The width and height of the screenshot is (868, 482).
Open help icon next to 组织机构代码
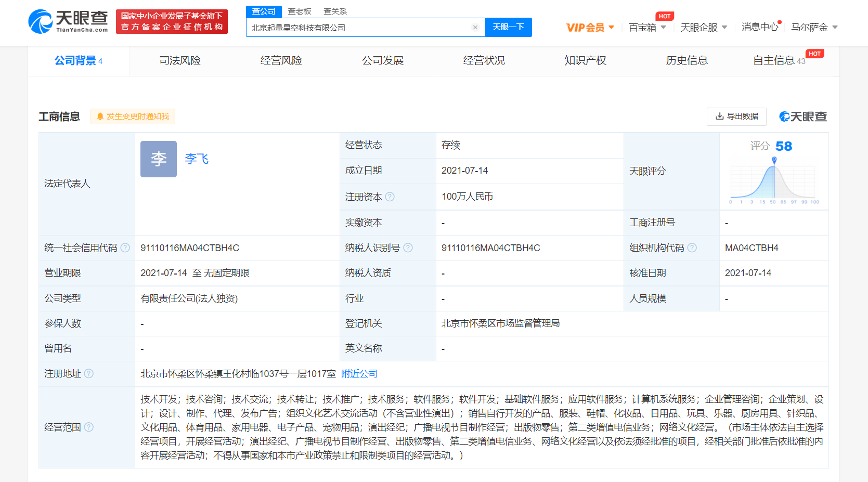[692, 247]
